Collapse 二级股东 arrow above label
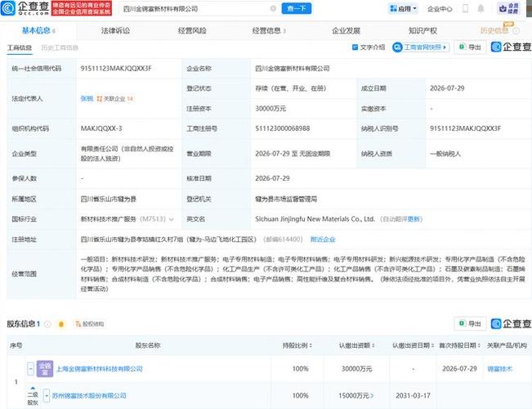 33,388
